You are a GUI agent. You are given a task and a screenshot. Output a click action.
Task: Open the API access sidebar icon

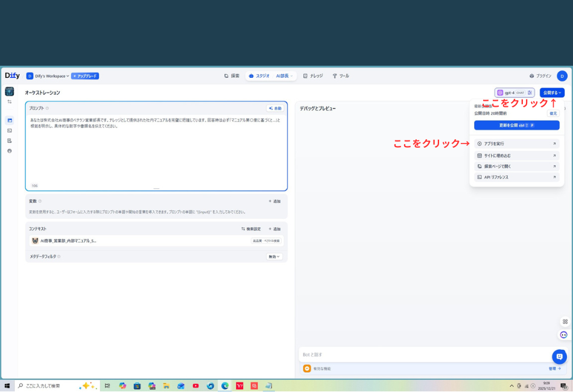(x=10, y=130)
